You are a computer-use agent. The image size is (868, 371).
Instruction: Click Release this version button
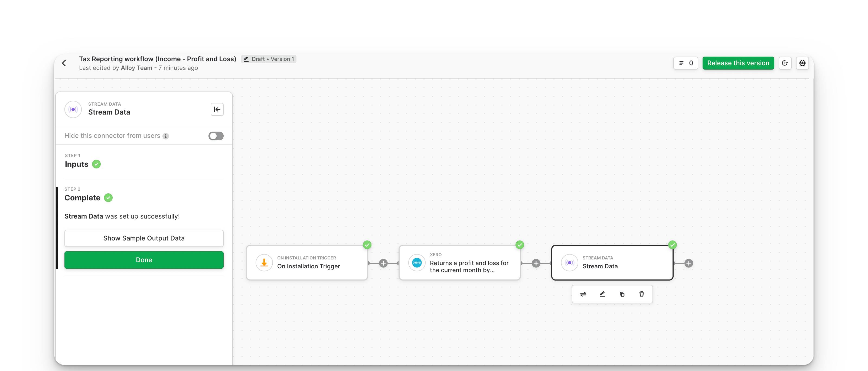(738, 63)
